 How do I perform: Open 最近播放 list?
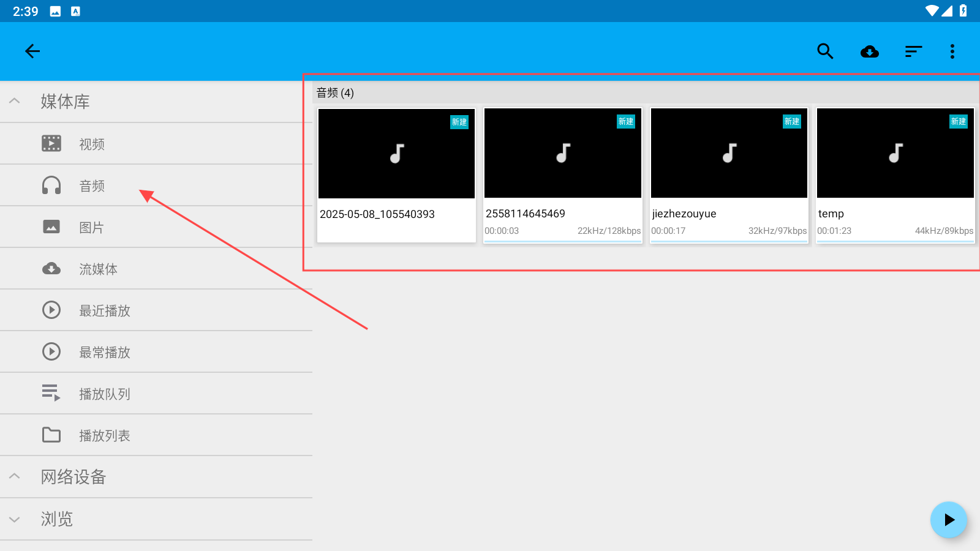(156, 310)
